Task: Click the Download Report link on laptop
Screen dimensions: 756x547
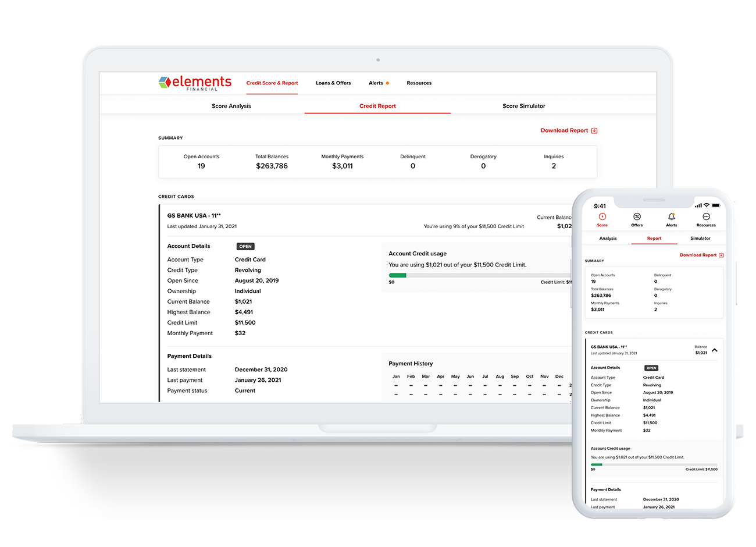Action: [x=564, y=131]
